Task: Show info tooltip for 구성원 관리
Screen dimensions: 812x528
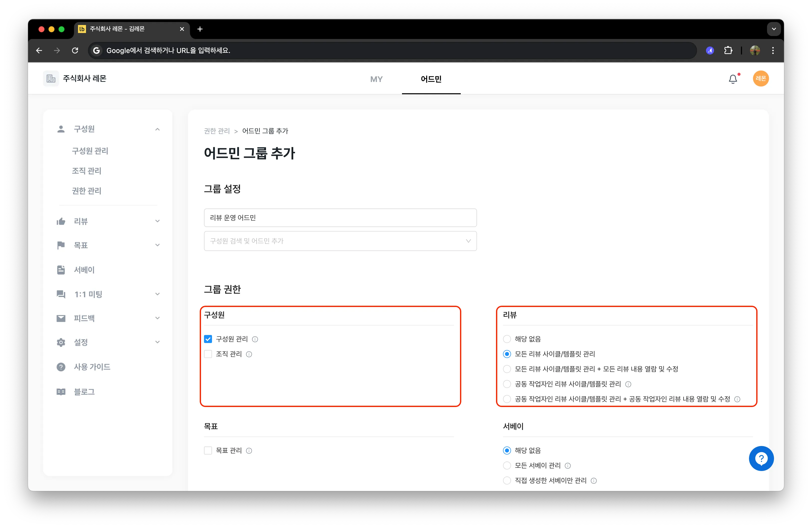Action: pyautogui.click(x=255, y=339)
